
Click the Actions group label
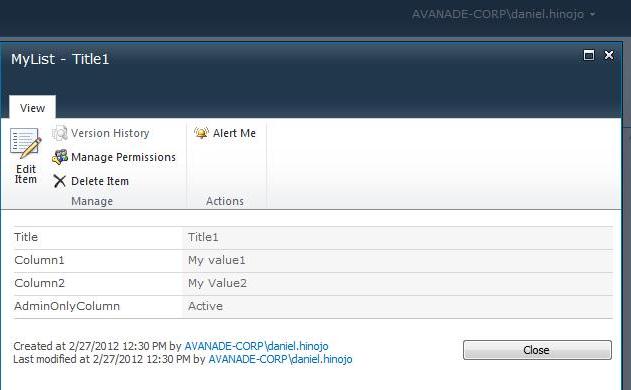click(225, 201)
